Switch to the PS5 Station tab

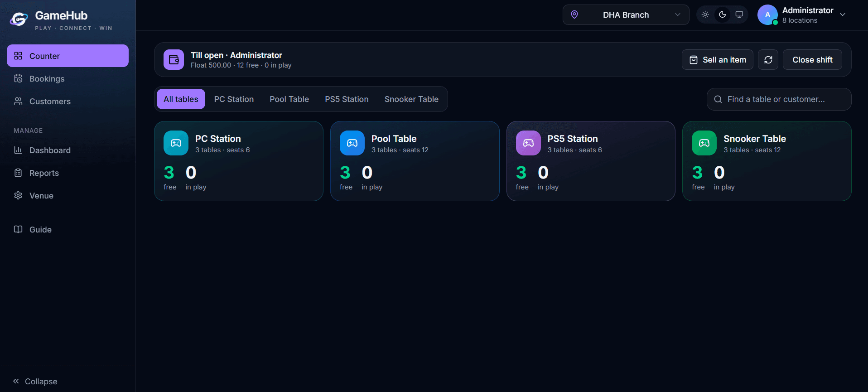pyautogui.click(x=347, y=99)
